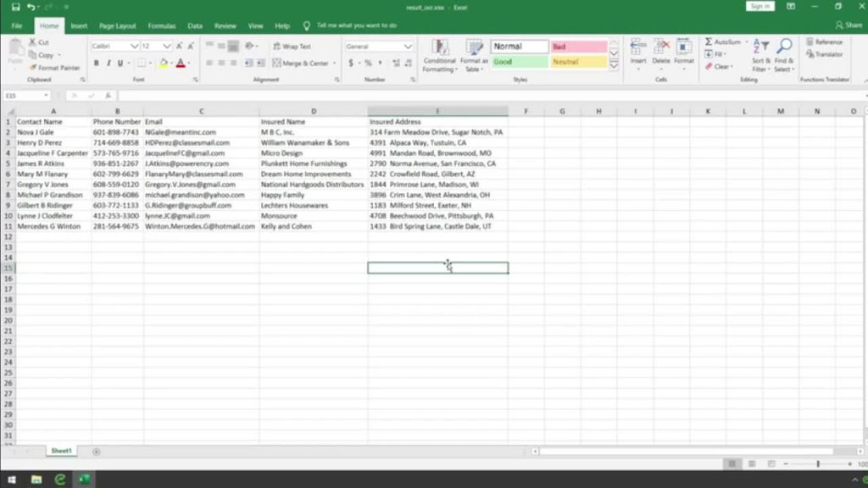The height and width of the screenshot is (488, 868).
Task: Open the Page Layout tab
Action: click(117, 26)
